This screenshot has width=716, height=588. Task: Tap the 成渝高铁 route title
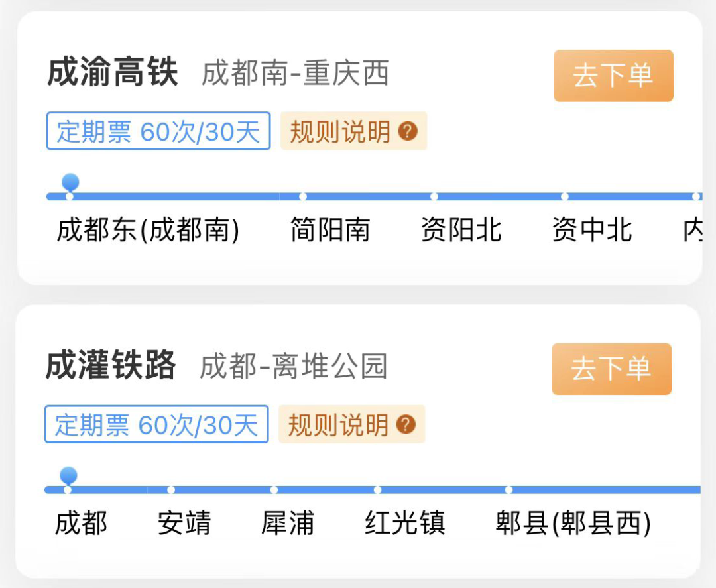tap(113, 73)
